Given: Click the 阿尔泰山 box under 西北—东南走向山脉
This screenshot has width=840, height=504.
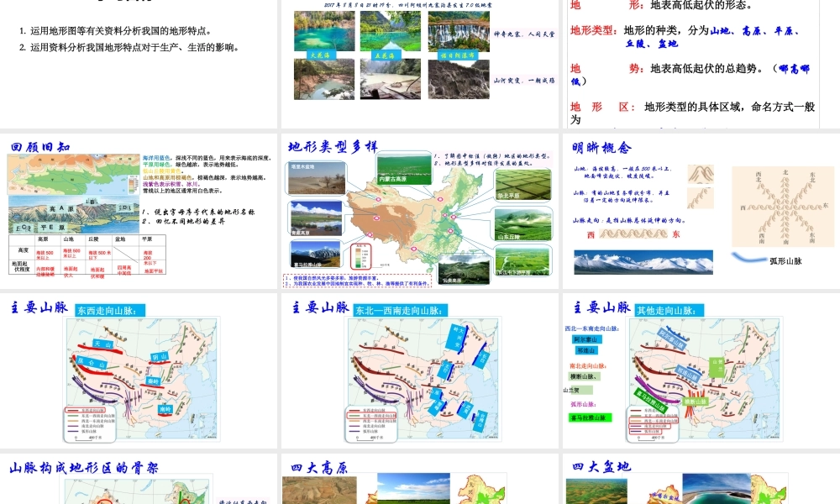Looking at the screenshot, I should (x=587, y=339).
